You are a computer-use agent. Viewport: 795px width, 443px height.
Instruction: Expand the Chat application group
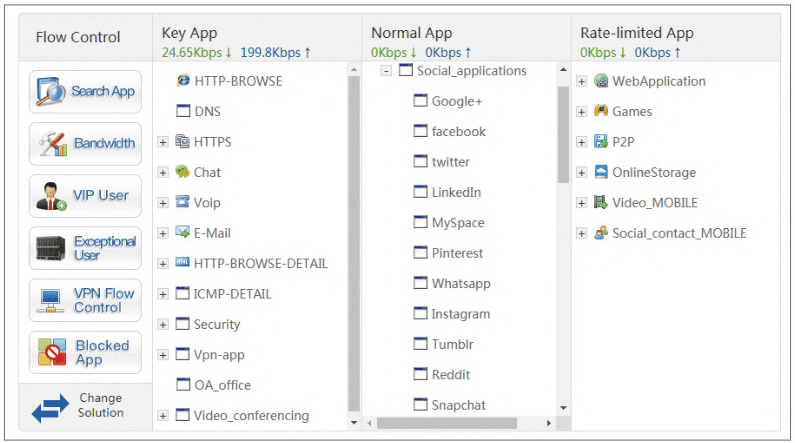pyautogui.click(x=163, y=173)
